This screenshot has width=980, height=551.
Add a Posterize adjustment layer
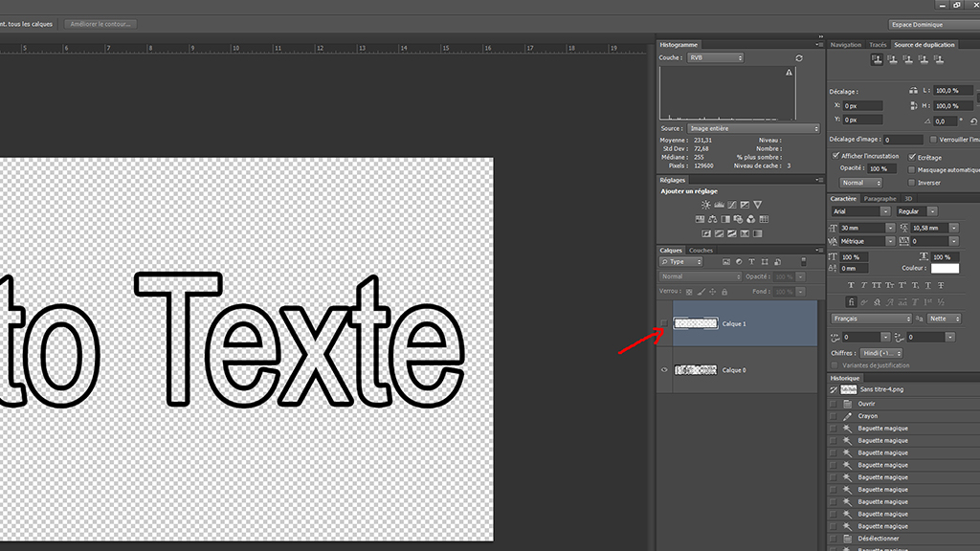(x=719, y=233)
